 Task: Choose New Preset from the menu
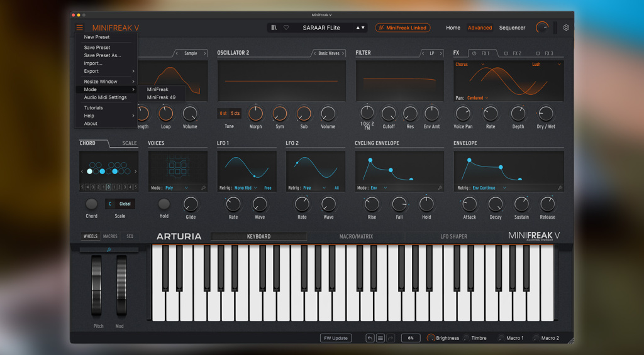pos(107,37)
